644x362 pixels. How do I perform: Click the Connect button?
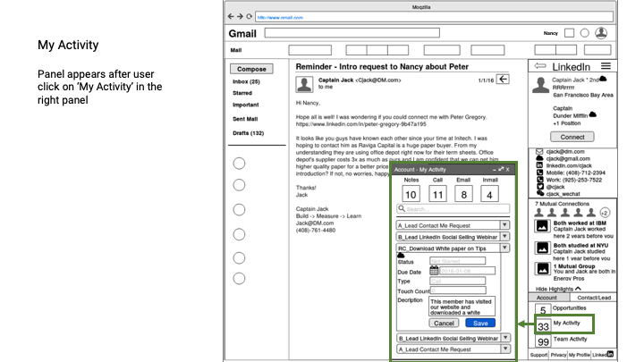pyautogui.click(x=572, y=137)
